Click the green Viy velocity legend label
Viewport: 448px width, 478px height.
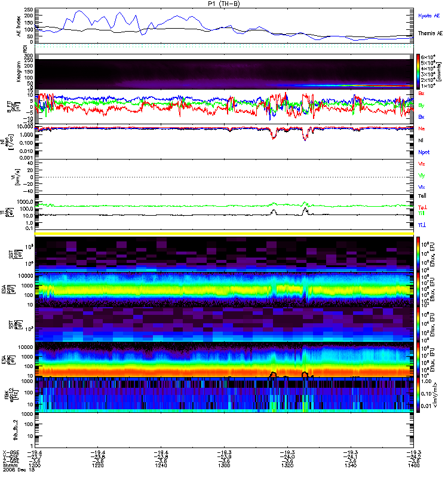click(x=421, y=176)
